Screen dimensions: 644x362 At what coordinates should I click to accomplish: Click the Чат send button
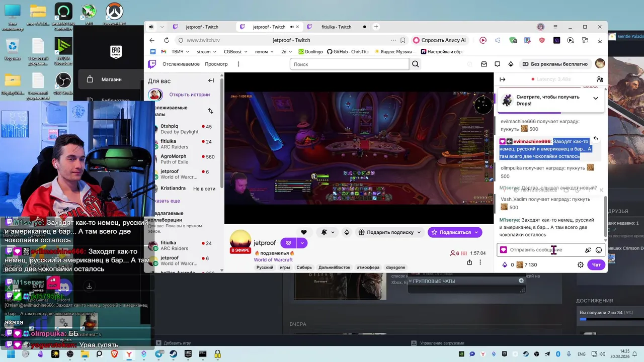coord(596,264)
